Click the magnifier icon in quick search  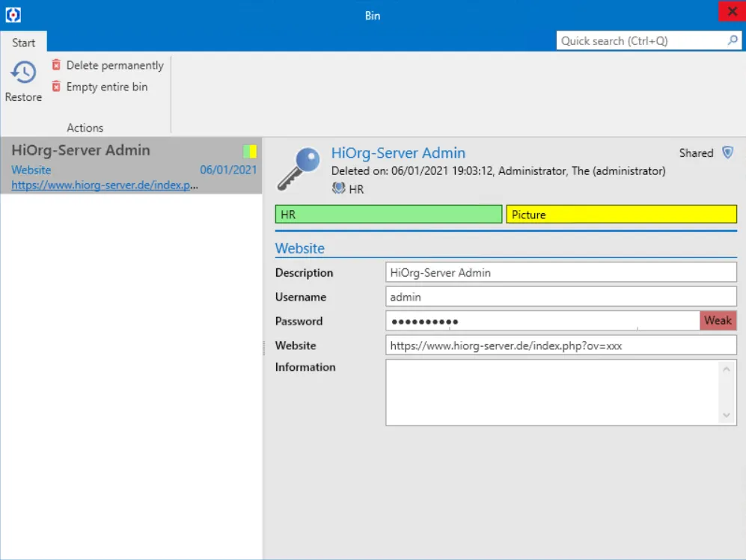click(x=733, y=40)
